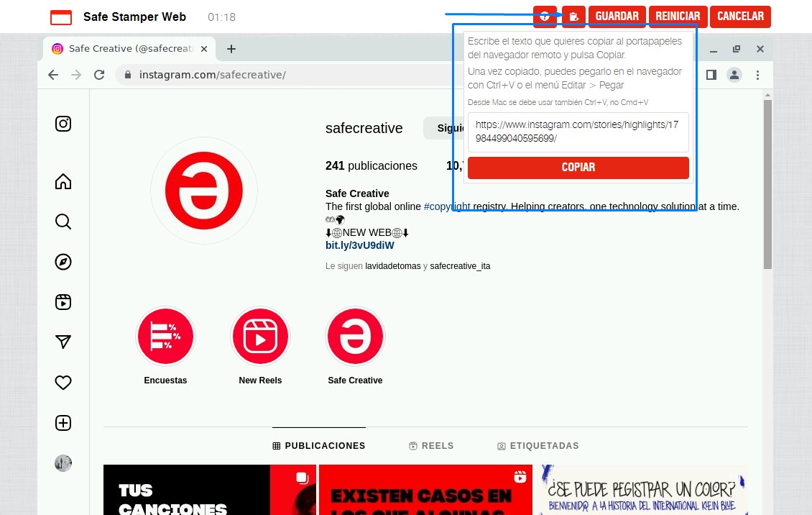Screen dimensions: 812x515
Task: Open the EXISTEN CASOS EN post thumbnail
Action: coord(425,490)
